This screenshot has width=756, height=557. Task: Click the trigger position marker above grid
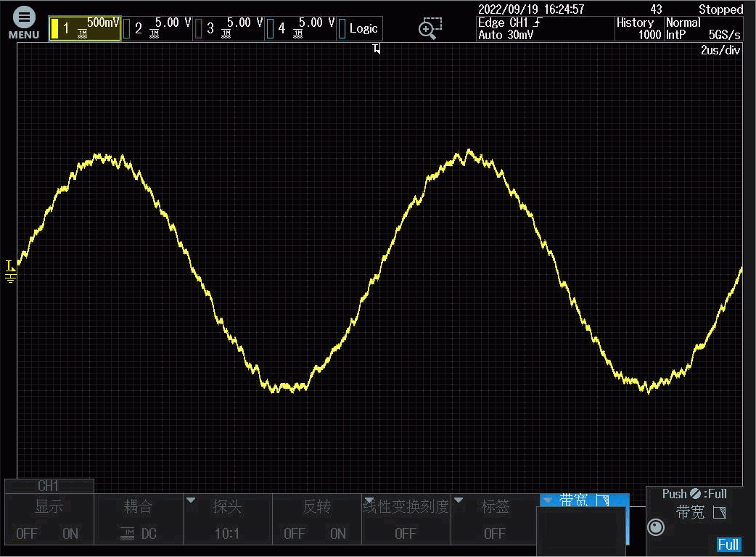click(x=376, y=49)
